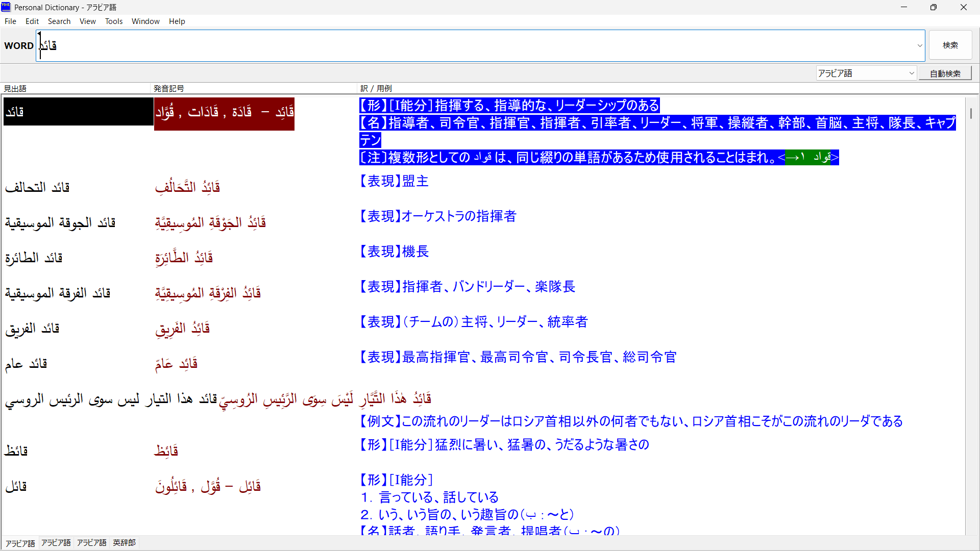Open the Window menu
980x551 pixels.
point(145,21)
